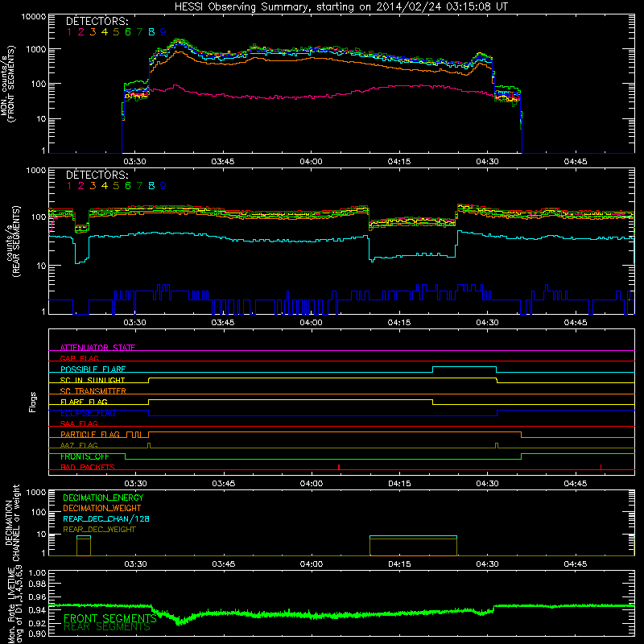Screen dimensions: 644x644
Task: Click the SAA FLAG label
Action: pos(79,423)
